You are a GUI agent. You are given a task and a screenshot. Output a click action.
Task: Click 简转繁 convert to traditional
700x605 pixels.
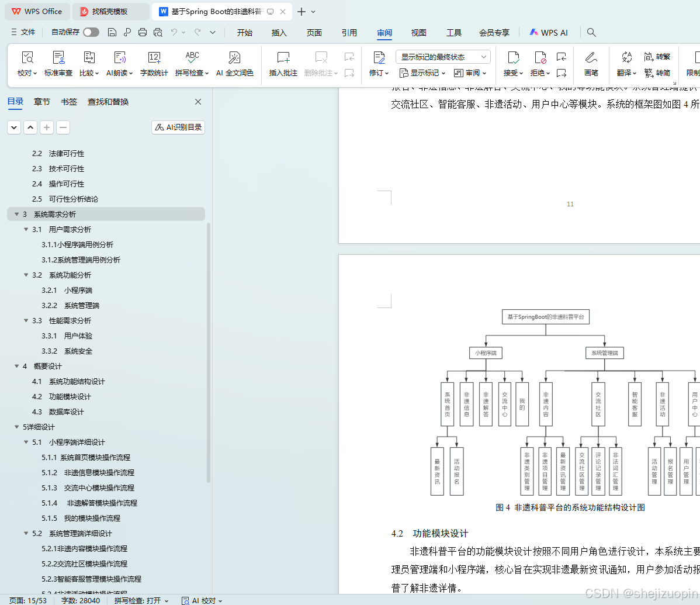click(657, 57)
